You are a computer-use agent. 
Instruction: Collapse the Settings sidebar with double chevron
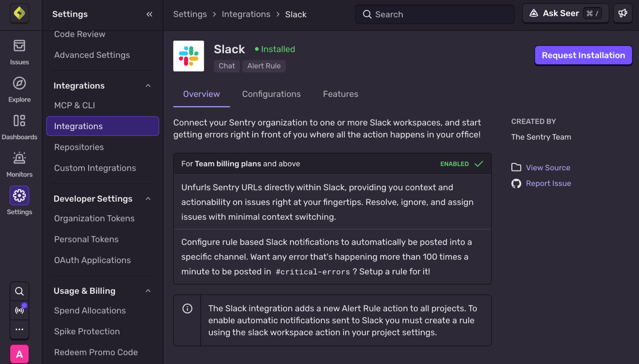[x=150, y=14]
